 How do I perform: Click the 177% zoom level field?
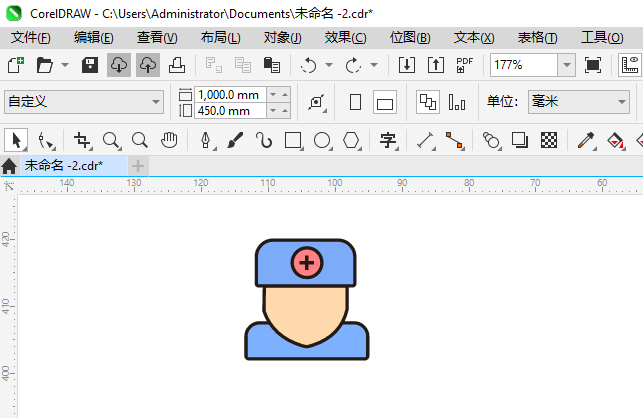pyautogui.click(x=524, y=65)
